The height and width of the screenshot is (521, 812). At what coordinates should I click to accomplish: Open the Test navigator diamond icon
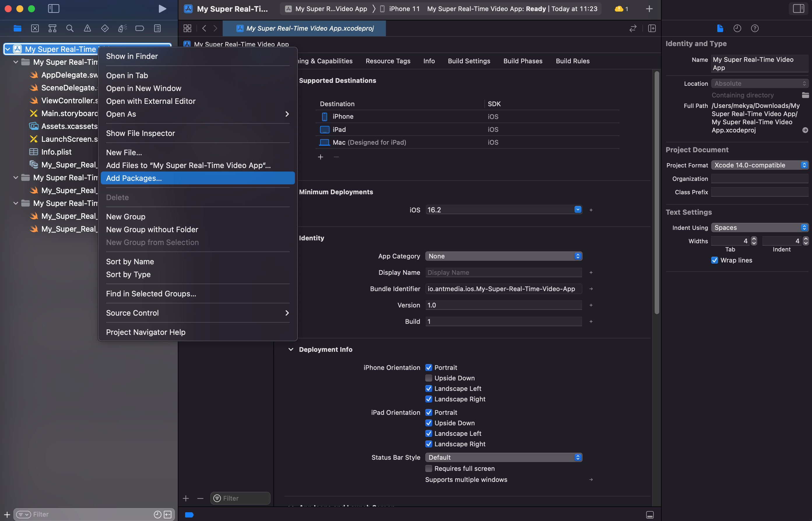[x=105, y=28]
